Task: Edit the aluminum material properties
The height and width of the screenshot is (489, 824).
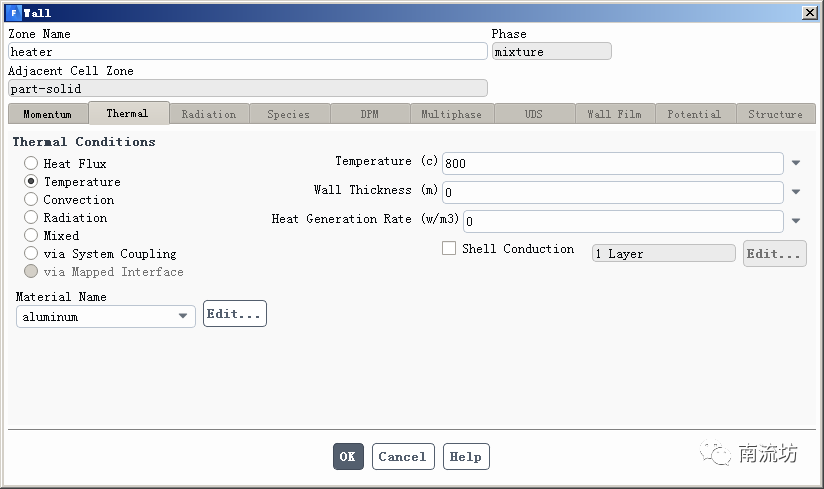Action: pos(234,314)
